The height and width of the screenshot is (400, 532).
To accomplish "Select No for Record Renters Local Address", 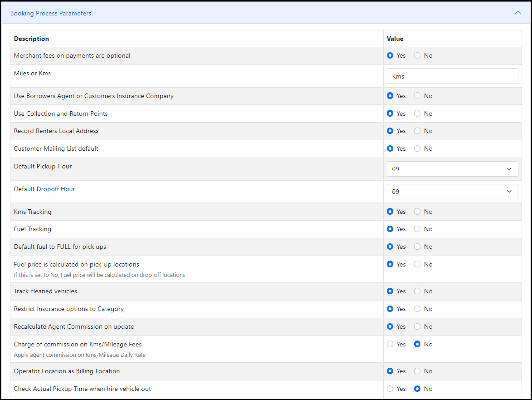I will tap(417, 131).
